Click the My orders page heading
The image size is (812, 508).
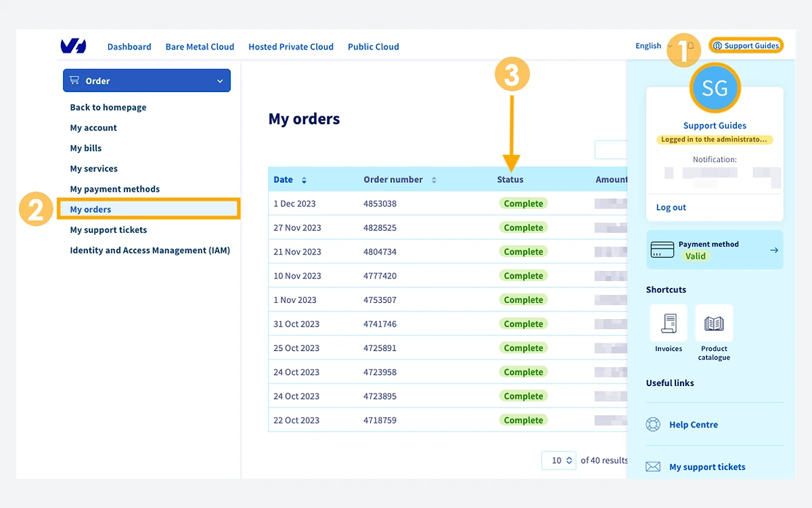(x=304, y=119)
